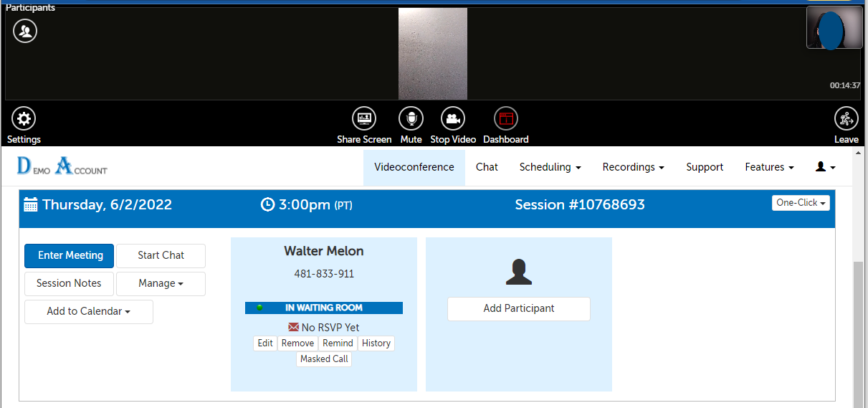Viewport: 868px width, 408px height.
Task: Toggle Stop Video camera button
Action: click(x=453, y=119)
